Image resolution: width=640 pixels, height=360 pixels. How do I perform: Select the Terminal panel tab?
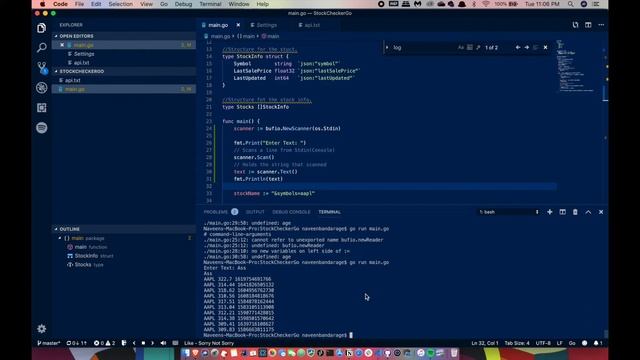[329, 212]
